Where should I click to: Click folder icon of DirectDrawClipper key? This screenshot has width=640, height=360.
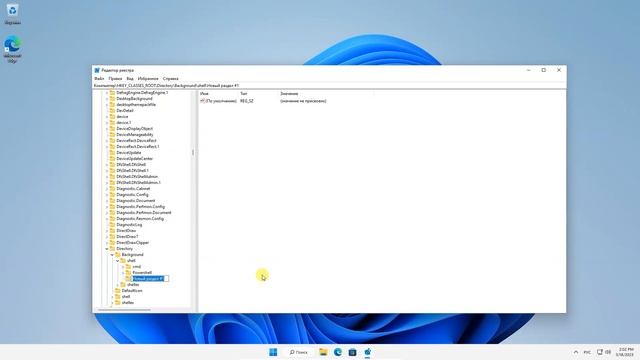(x=112, y=242)
